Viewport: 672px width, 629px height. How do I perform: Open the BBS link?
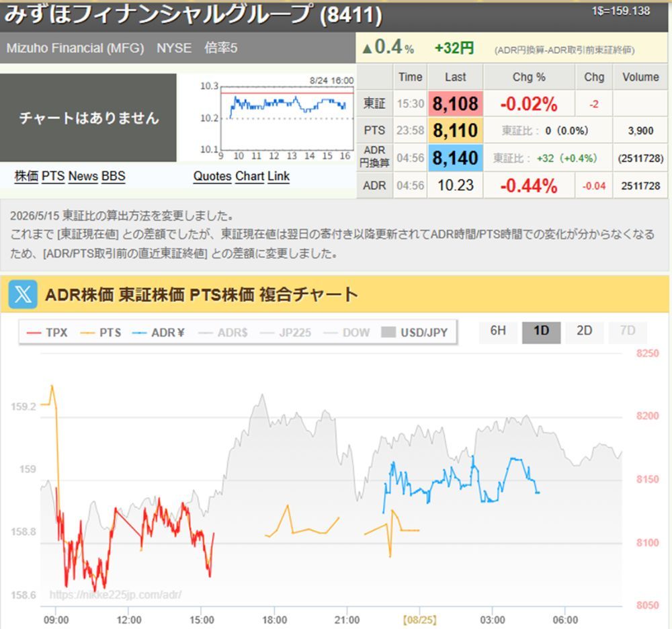coord(114,176)
